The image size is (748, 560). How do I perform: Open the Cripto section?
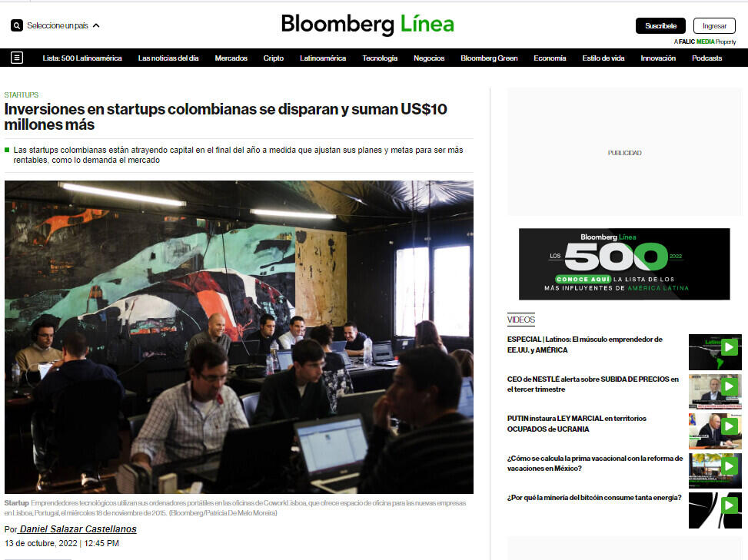274,58
